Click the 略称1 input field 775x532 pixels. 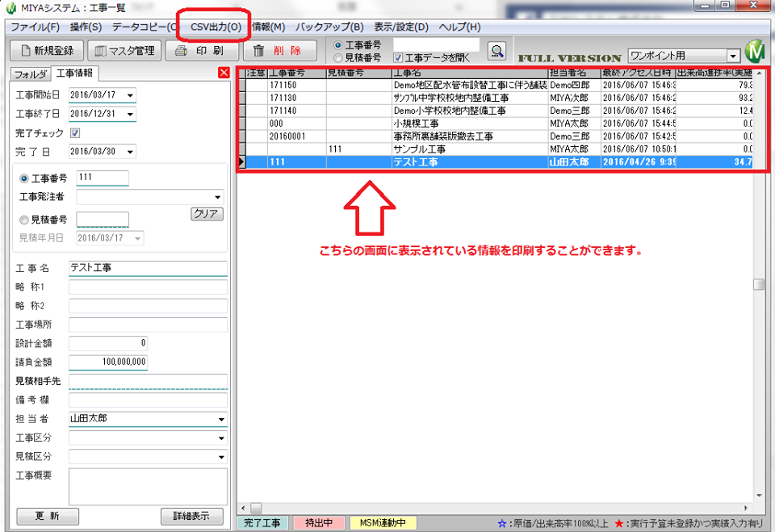(148, 287)
